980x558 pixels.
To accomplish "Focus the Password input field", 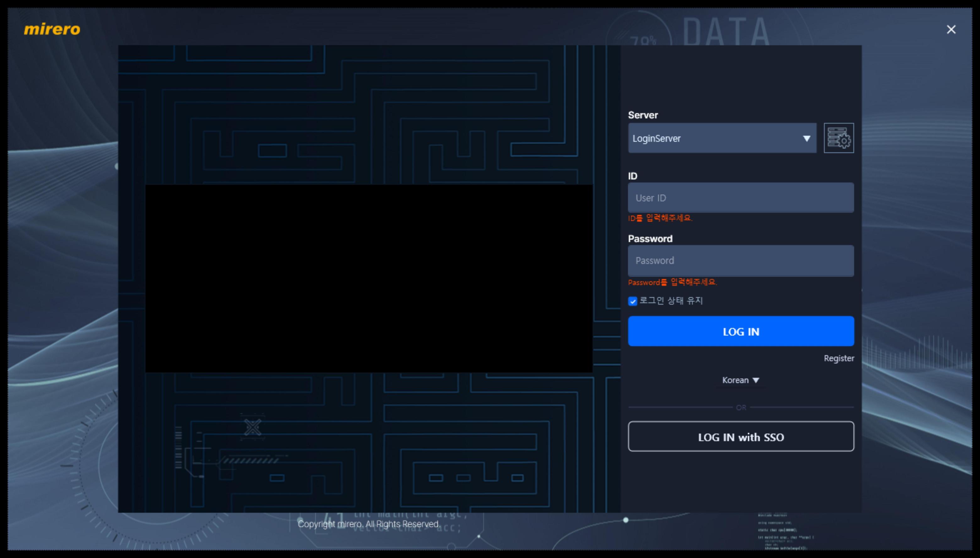I will coord(740,260).
